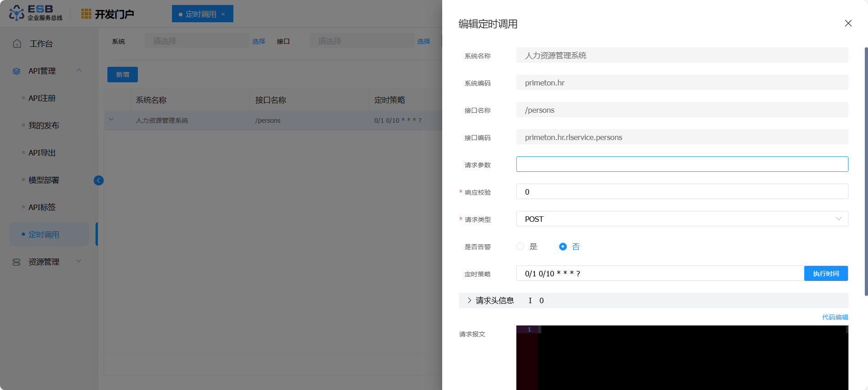
Task: Close the 编辑定时调用 panel with X
Action: pyautogui.click(x=848, y=23)
